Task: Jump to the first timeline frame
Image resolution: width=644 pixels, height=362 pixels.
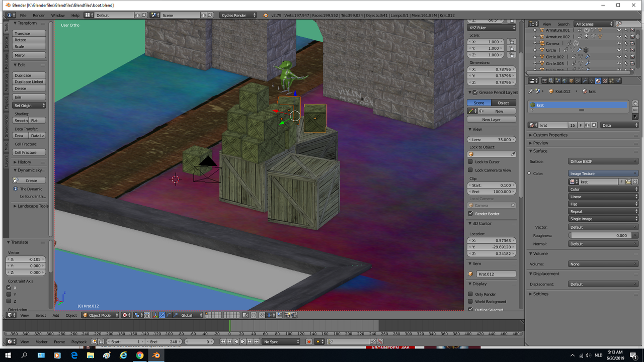Action: 223,341
